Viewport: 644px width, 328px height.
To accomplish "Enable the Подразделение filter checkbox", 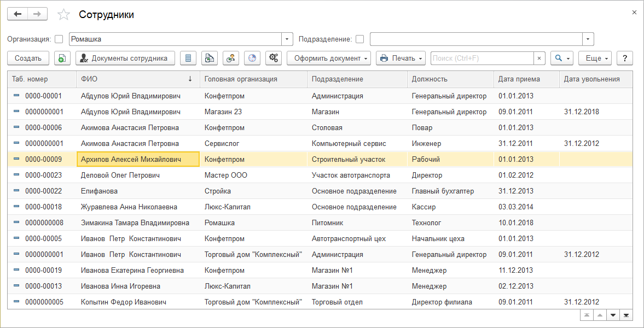I will (x=359, y=39).
